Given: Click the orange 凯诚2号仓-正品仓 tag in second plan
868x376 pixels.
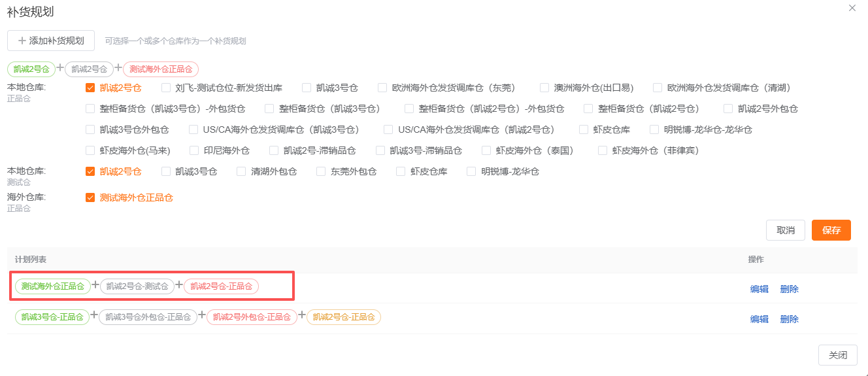Looking at the screenshot, I should pyautogui.click(x=343, y=317).
